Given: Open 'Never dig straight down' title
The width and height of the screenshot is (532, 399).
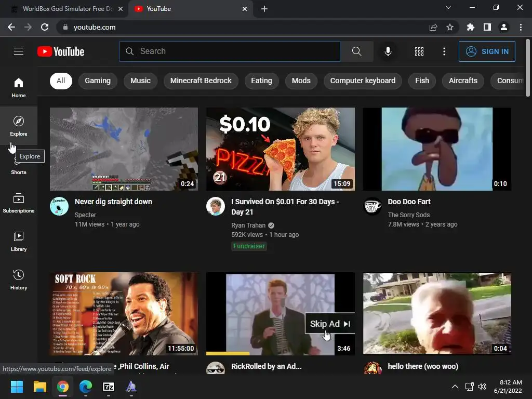Looking at the screenshot, I should point(113,202).
